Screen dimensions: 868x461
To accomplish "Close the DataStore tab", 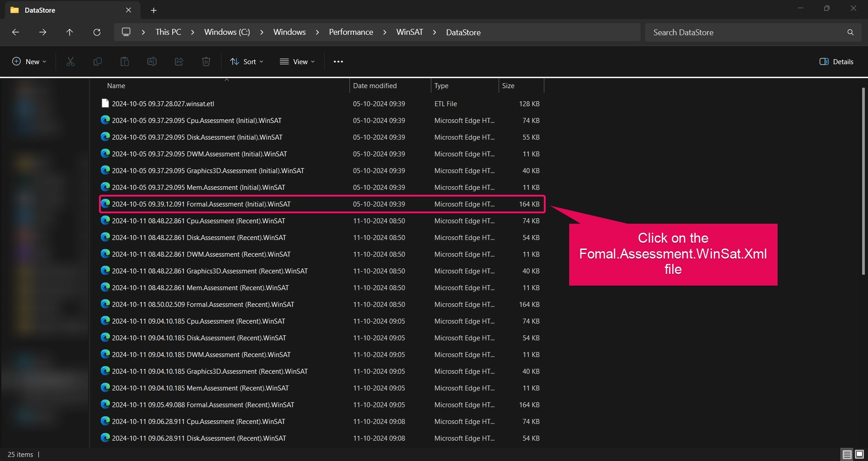I will point(128,10).
